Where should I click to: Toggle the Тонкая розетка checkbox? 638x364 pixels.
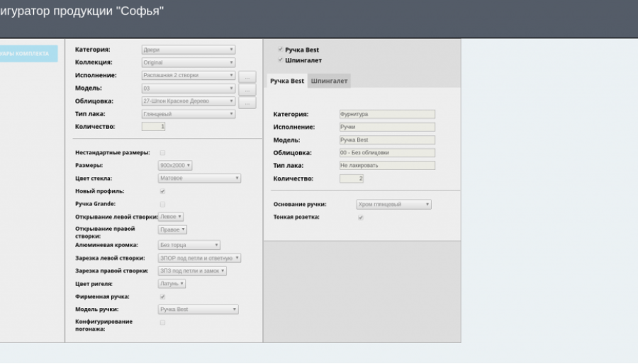coord(361,217)
